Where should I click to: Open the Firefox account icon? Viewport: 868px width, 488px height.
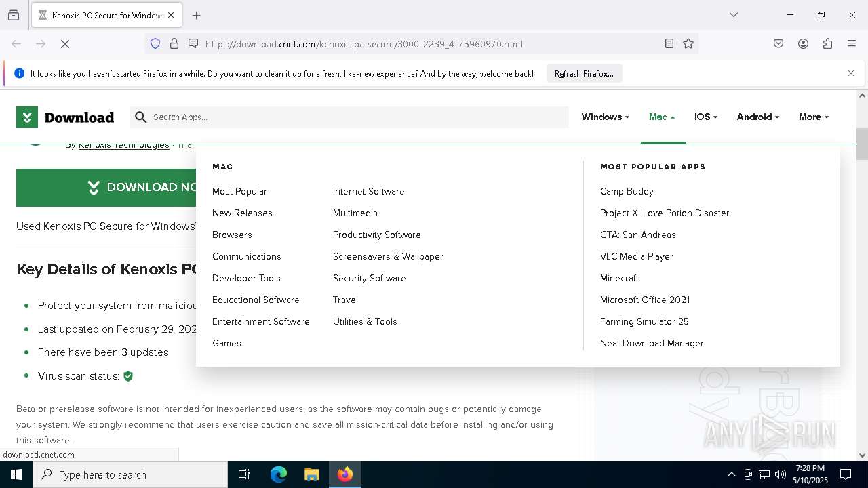[803, 44]
